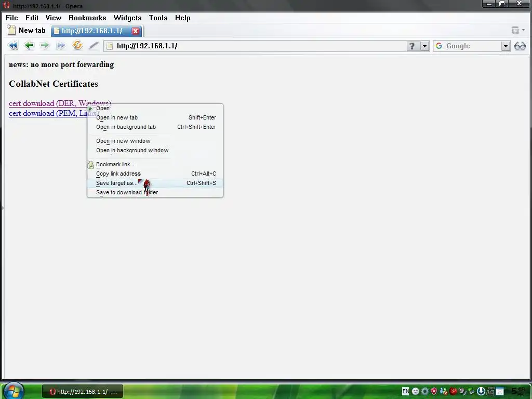Click the green Forward arrow icon
The height and width of the screenshot is (399, 532).
click(45, 46)
